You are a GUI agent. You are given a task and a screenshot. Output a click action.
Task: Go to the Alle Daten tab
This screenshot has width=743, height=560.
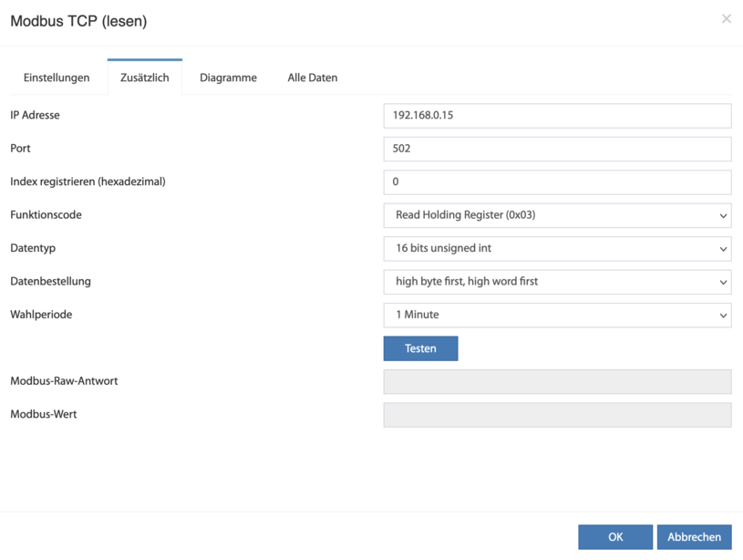tap(313, 78)
